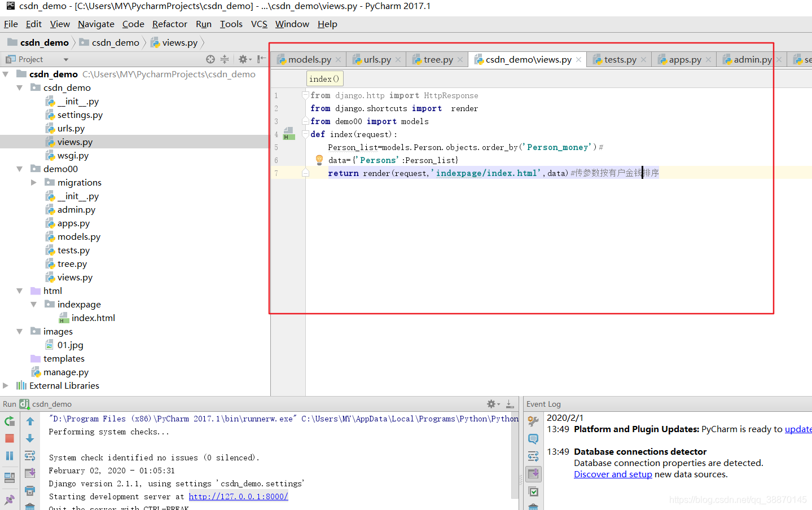
Task: Open the Navigate menu
Action: point(96,24)
